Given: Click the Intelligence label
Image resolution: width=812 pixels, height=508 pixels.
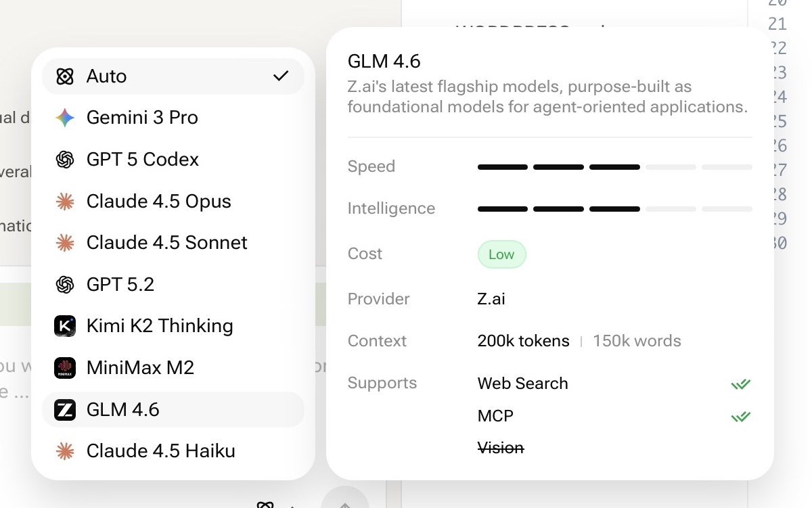Looking at the screenshot, I should (391, 208).
